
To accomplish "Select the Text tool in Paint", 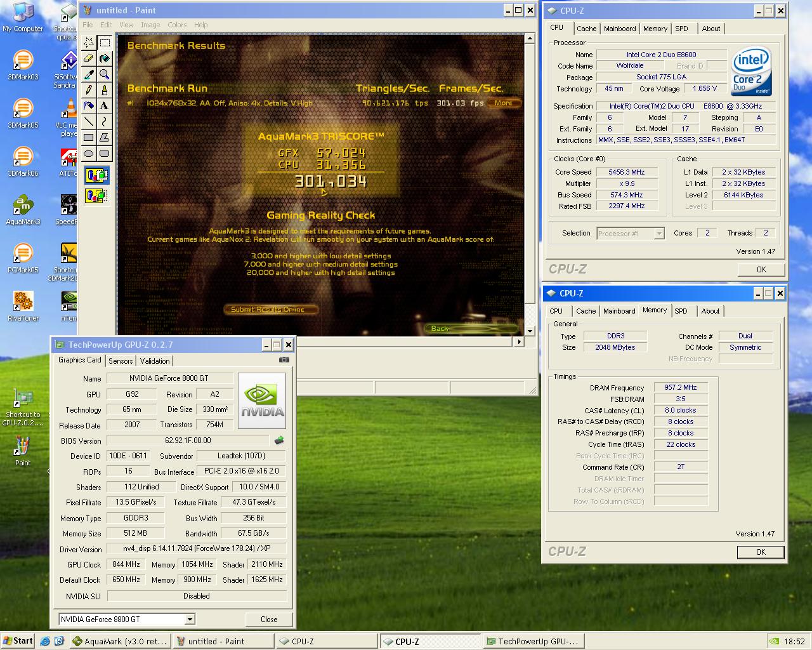I will tap(105, 106).
